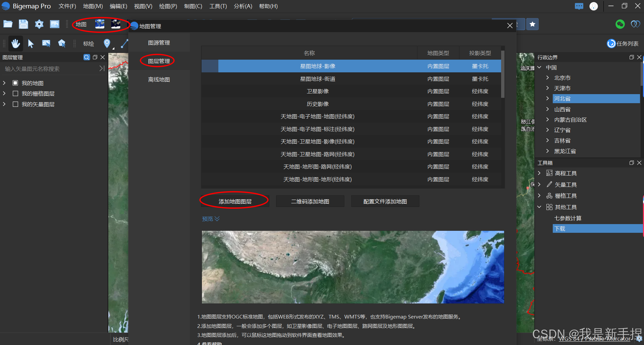Switch to 离线地图 tab
Screen dimensions: 644x345
pyautogui.click(x=159, y=80)
